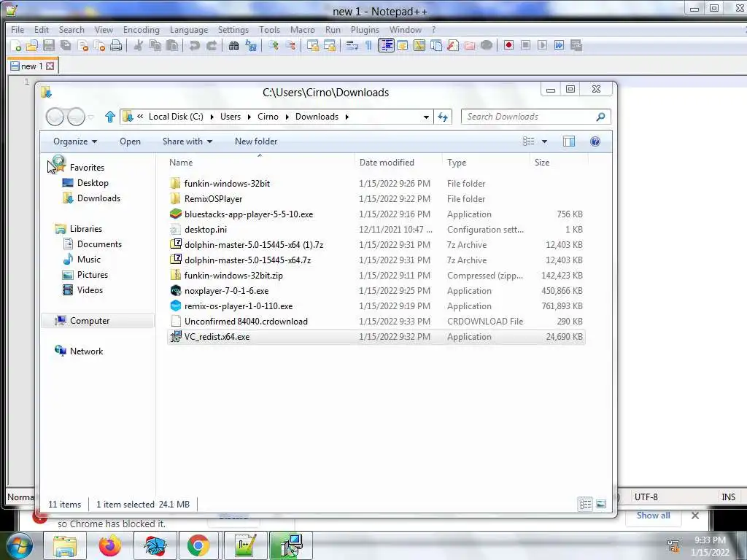Expand the arrow after Users in breadcrumb
The image size is (747, 560).
tap(249, 117)
